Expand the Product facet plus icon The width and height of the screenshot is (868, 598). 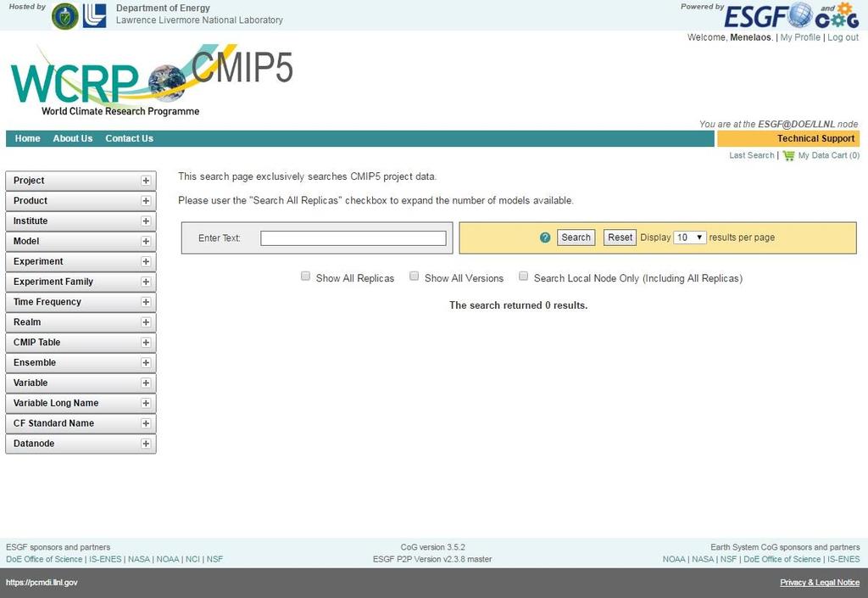click(x=146, y=201)
